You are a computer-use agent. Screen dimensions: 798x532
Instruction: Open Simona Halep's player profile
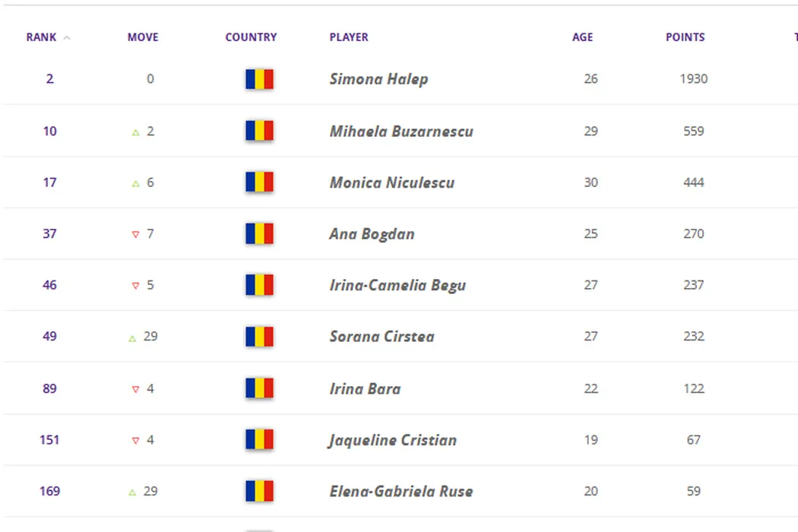click(378, 79)
